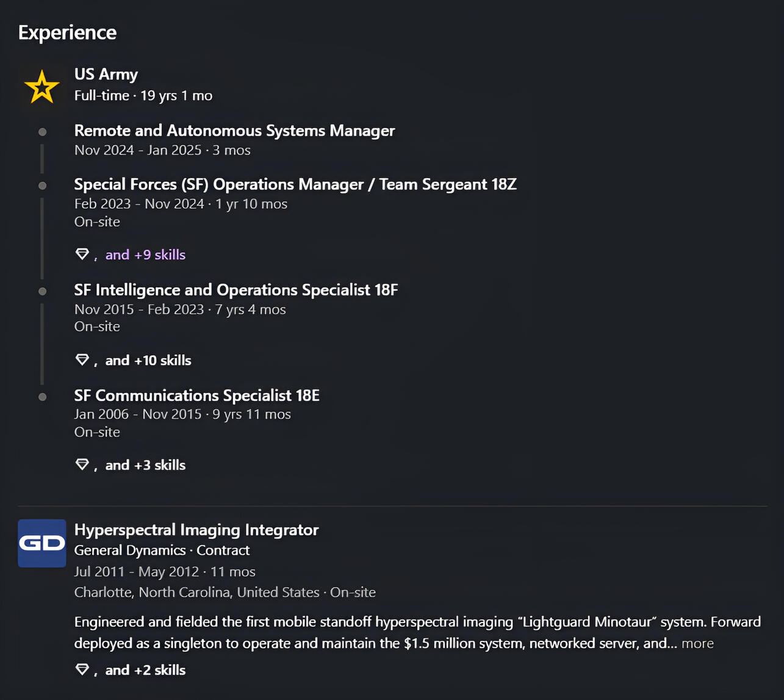Click the diamond skills icon under Intelligence Specialist 18F
The image size is (784, 700).
(82, 359)
